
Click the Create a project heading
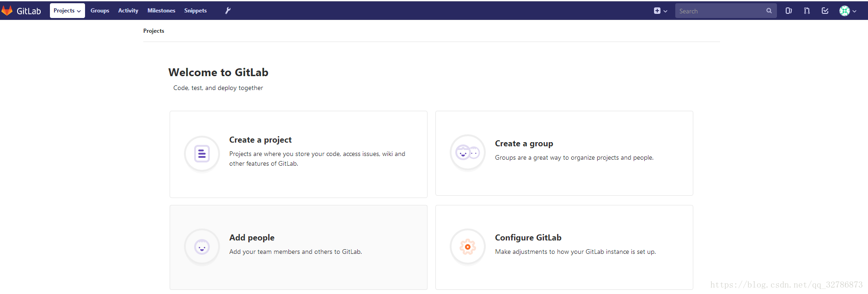(260, 140)
